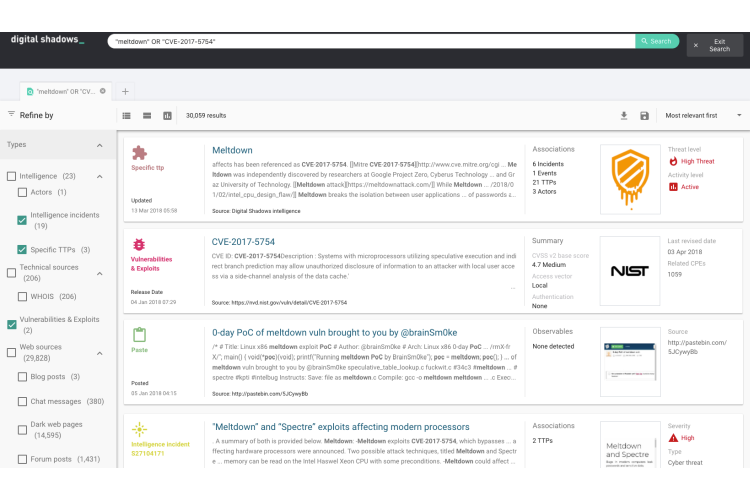Click the save search icon
The width and height of the screenshot is (750, 500).
tap(645, 116)
